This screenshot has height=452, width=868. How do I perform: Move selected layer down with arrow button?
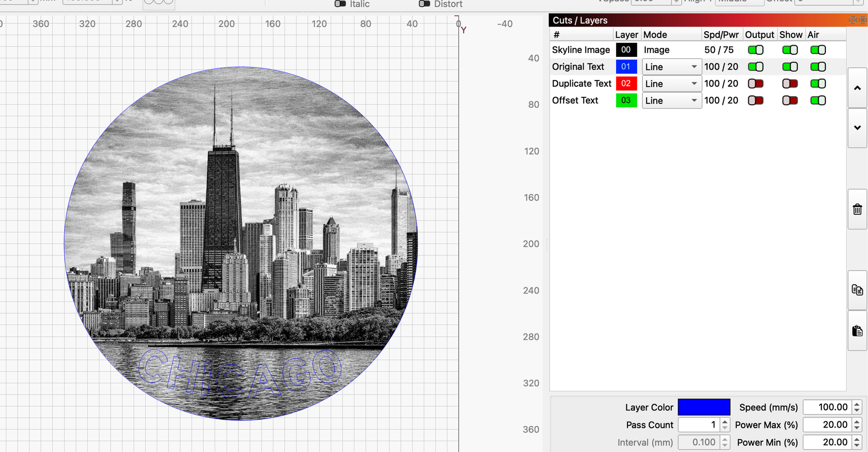(857, 128)
